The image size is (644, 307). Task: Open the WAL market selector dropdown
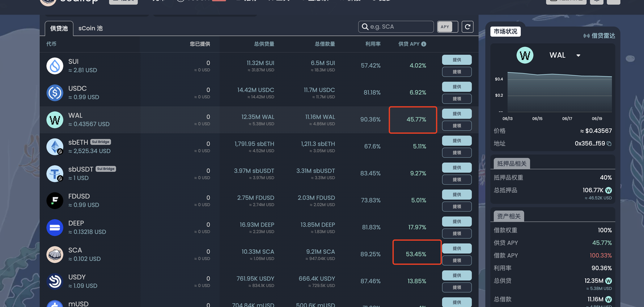[x=578, y=55]
